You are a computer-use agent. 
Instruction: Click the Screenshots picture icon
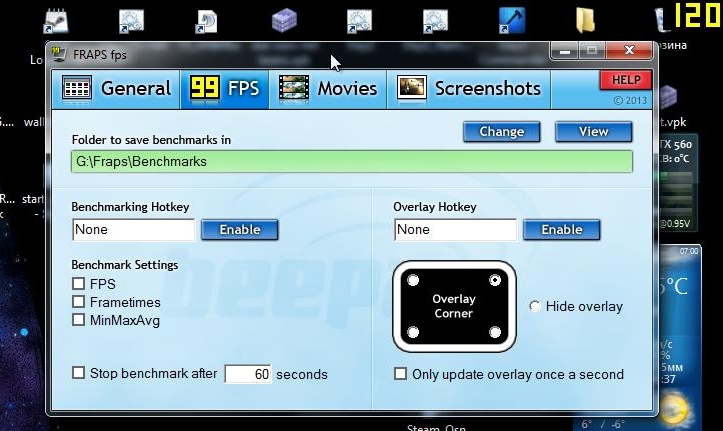(x=412, y=87)
